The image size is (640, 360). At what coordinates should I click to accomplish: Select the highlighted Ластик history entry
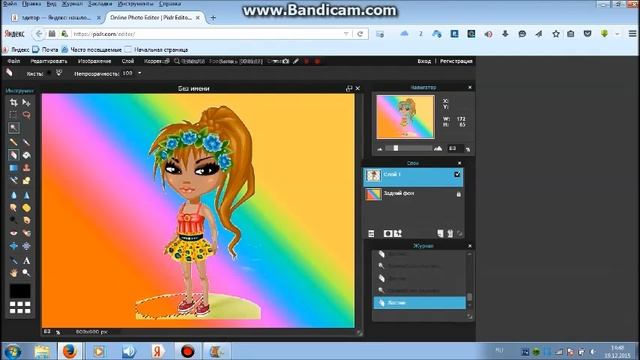pyautogui.click(x=420, y=302)
